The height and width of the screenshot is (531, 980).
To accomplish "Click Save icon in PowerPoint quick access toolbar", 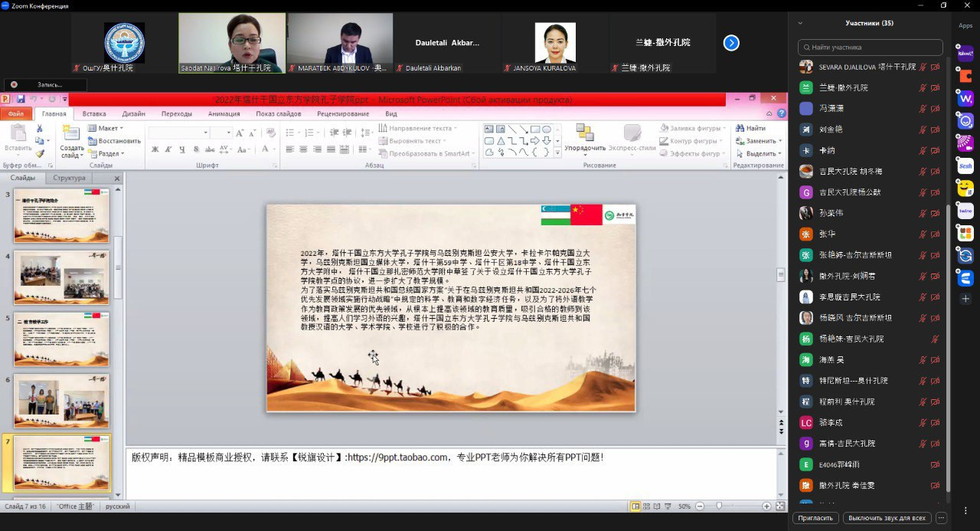I will coord(21,100).
